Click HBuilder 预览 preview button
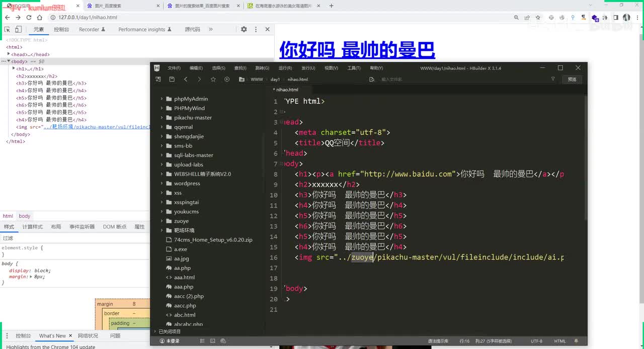This screenshot has height=349, width=644. tap(572, 79)
